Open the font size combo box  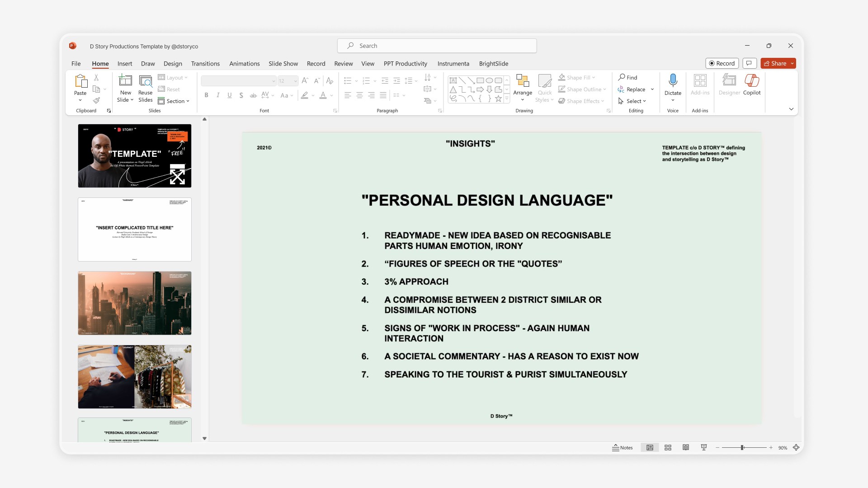point(288,81)
